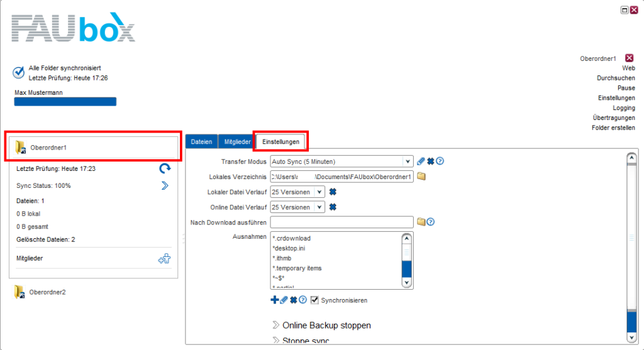The image size is (644, 350).
Task: Click the add member icon beside Mitglieder
Action: (164, 258)
